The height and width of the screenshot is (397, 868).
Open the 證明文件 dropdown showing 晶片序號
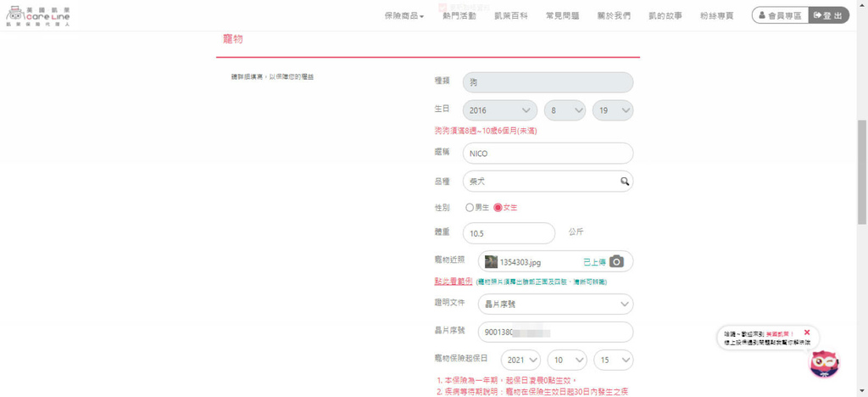click(555, 304)
